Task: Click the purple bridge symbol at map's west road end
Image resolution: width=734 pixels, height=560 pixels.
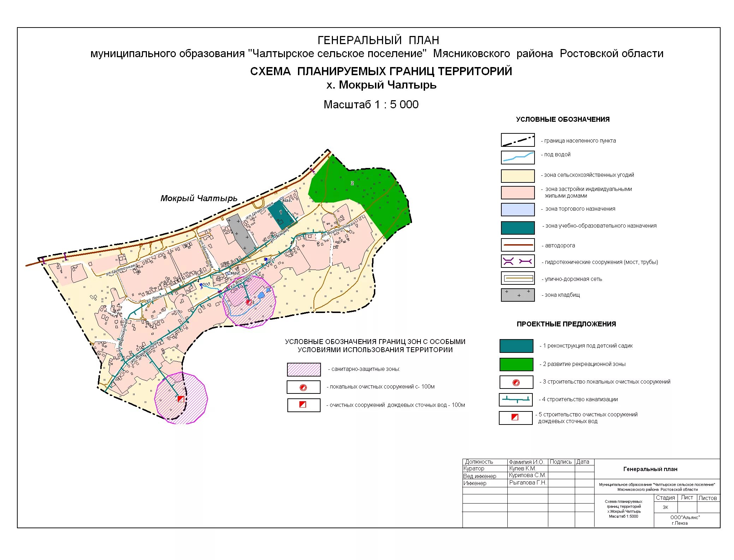Action: 43,260
